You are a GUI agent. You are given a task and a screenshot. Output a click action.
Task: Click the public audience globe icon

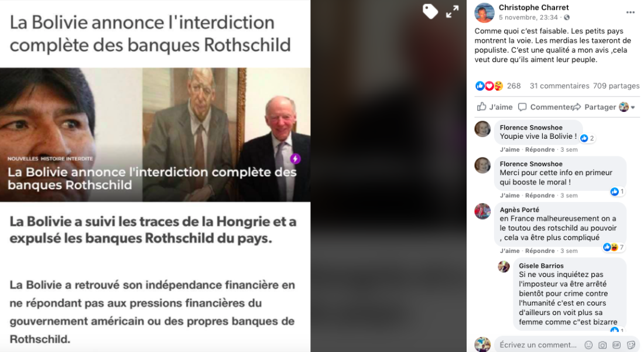click(567, 17)
